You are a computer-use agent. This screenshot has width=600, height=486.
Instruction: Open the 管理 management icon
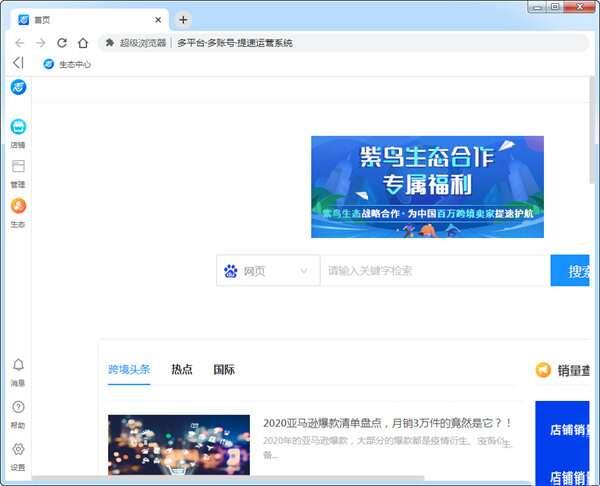point(18,166)
